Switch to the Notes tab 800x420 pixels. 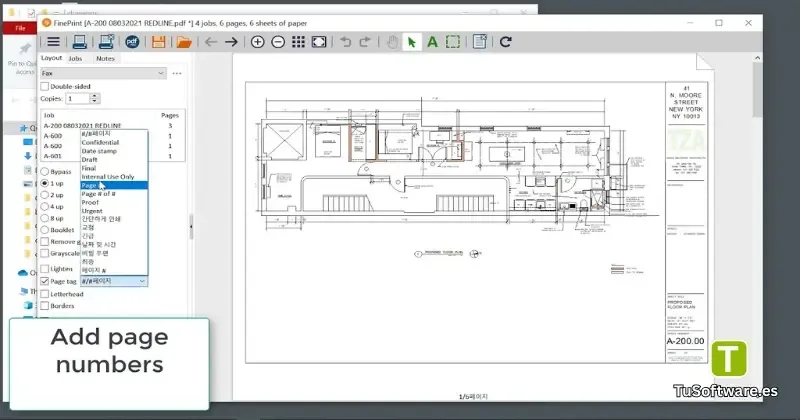(x=105, y=59)
